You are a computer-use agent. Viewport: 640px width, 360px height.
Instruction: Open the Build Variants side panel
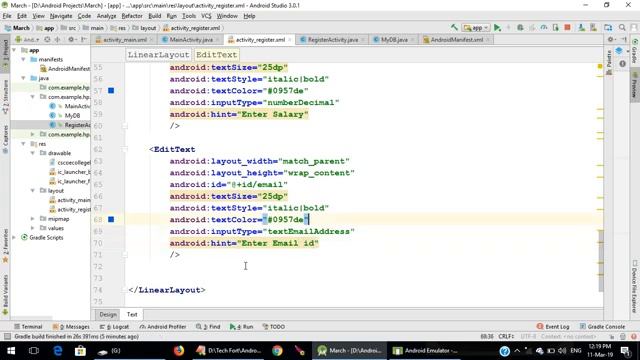pos(5,294)
